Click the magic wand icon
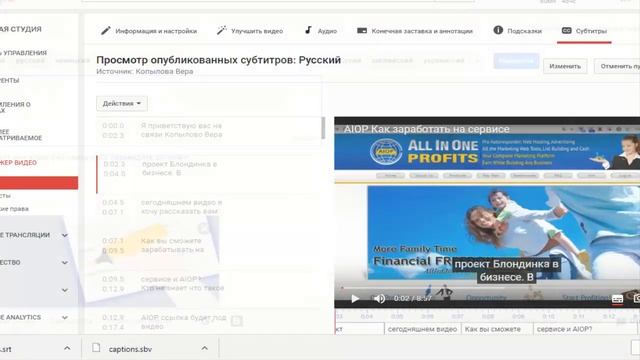Viewport: 640px width, 360px height. [221, 31]
